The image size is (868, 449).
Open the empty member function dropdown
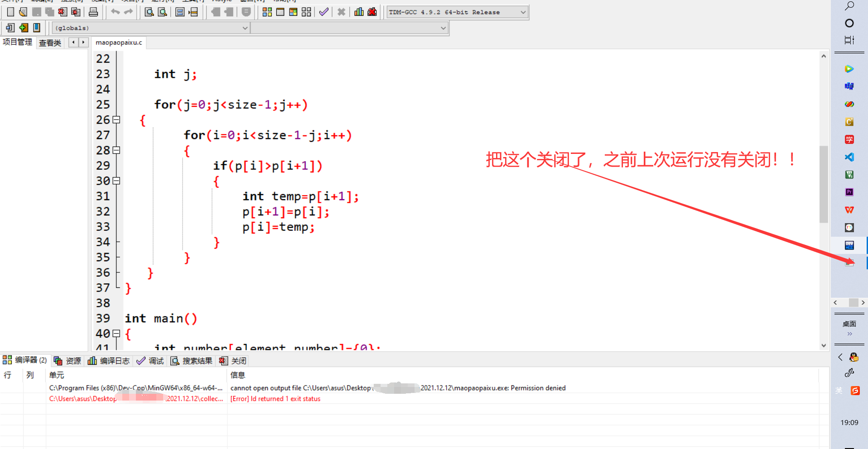(x=443, y=28)
